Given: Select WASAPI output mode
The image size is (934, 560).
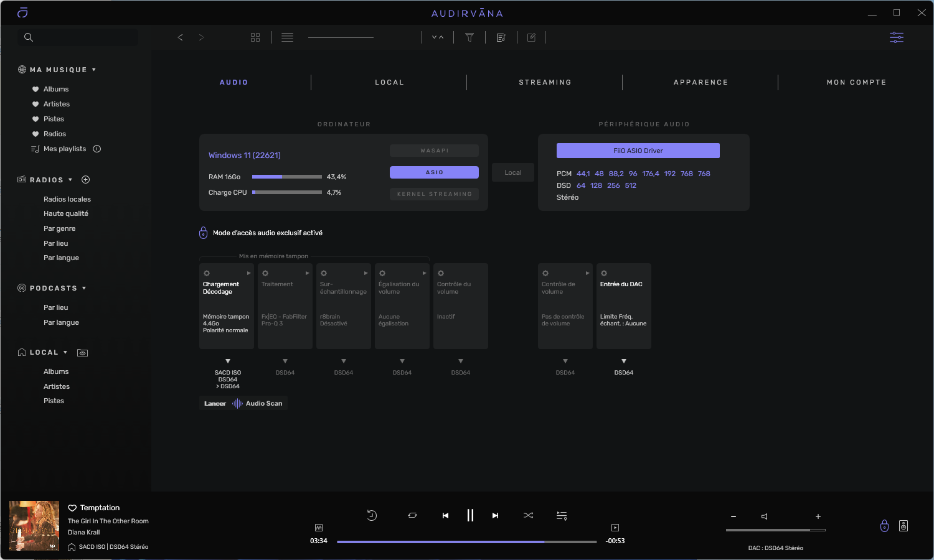Looking at the screenshot, I should 434,151.
